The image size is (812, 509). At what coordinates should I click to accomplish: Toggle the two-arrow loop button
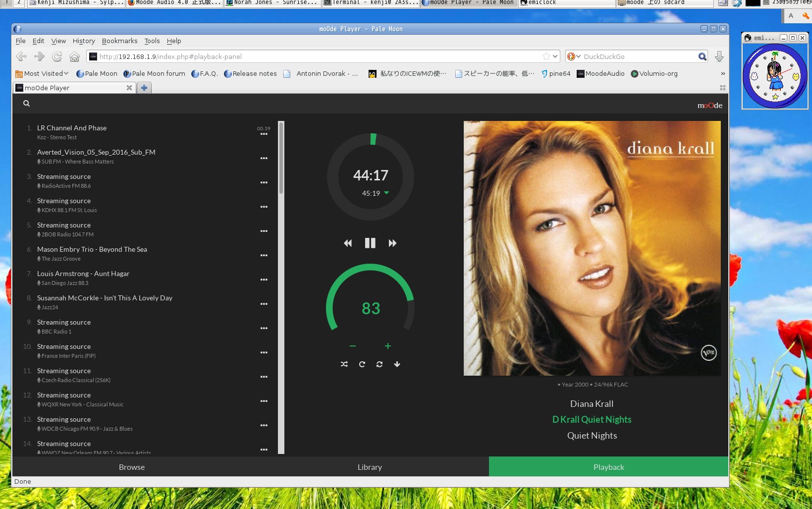coord(379,364)
